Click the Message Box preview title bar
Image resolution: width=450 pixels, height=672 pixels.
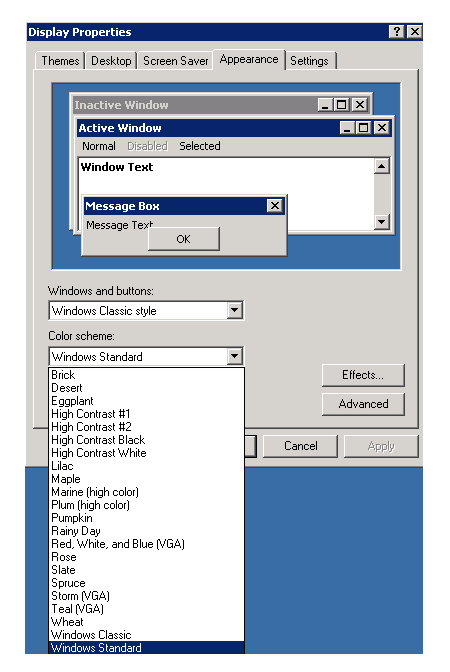(x=184, y=206)
